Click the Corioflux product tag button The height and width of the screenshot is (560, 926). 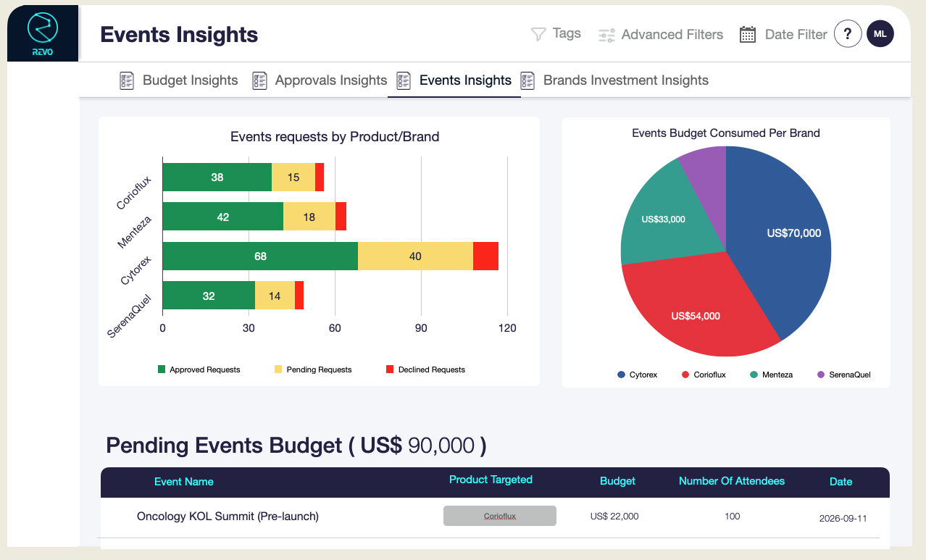499,516
